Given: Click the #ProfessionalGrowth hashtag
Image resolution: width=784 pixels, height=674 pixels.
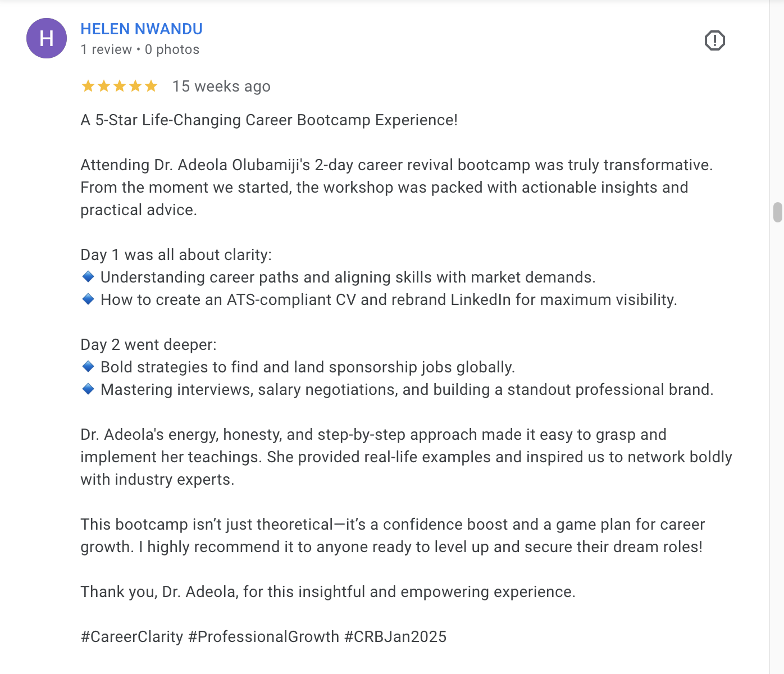Looking at the screenshot, I should pos(264,636).
